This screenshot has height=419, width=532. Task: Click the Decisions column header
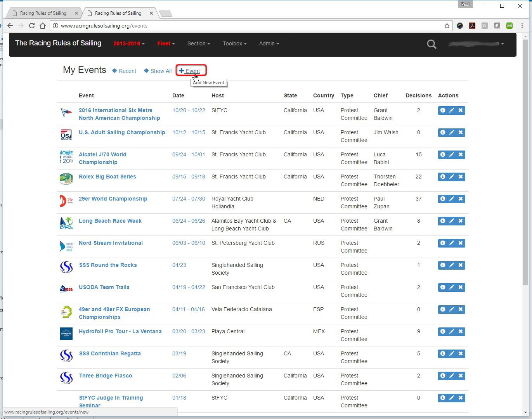[418, 95]
